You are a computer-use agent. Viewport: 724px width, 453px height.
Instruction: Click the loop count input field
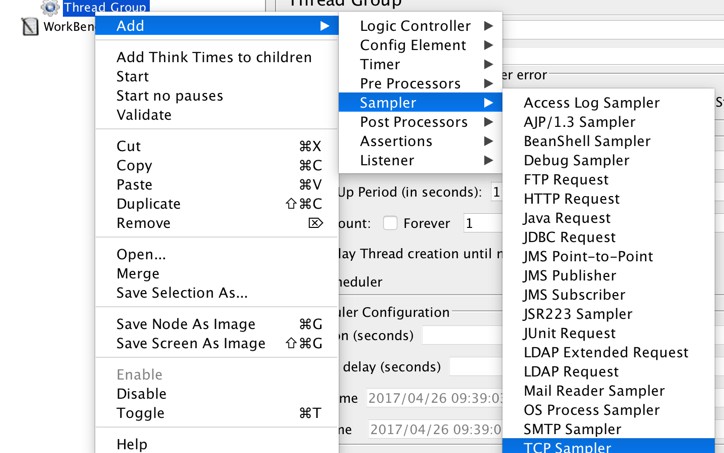[482, 223]
